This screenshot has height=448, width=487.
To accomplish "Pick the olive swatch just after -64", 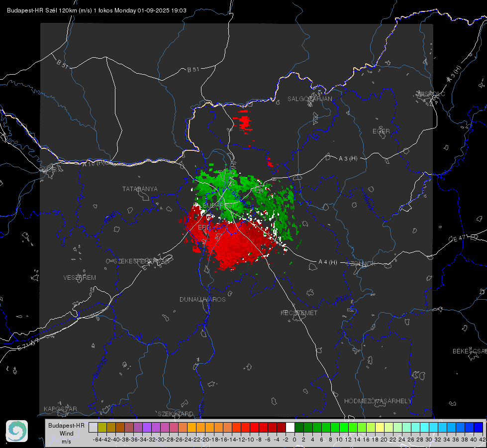I will [x=102, y=428].
